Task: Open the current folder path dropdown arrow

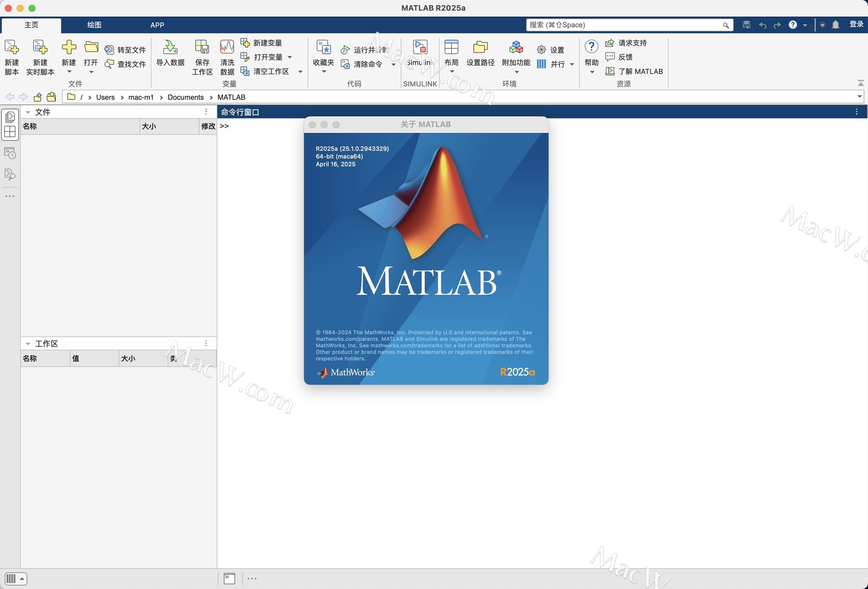Action: 859,97
